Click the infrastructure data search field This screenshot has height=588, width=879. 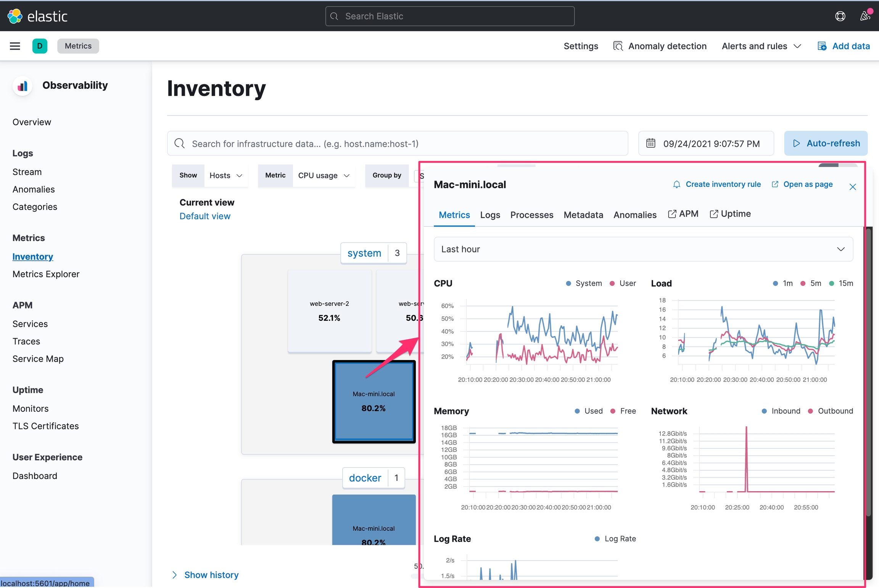398,143
